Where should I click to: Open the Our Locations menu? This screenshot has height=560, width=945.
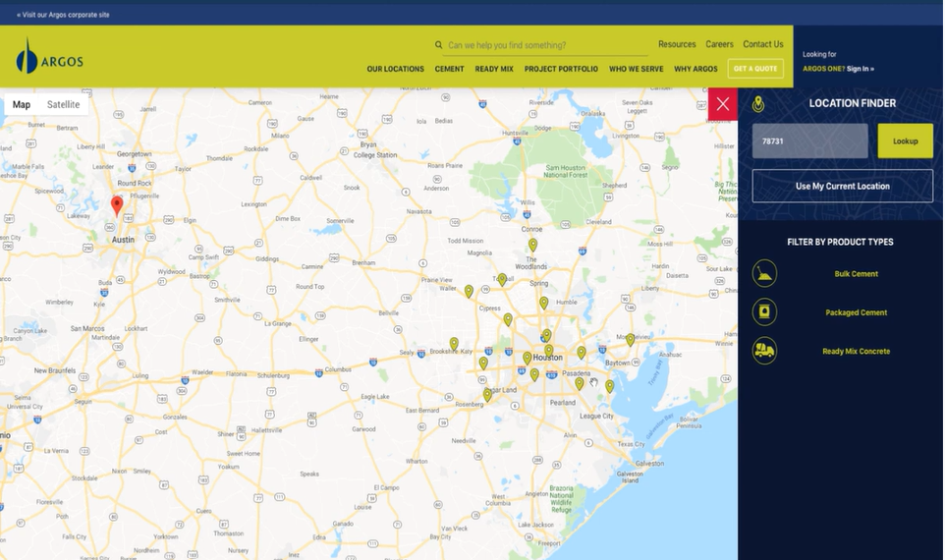tap(395, 70)
